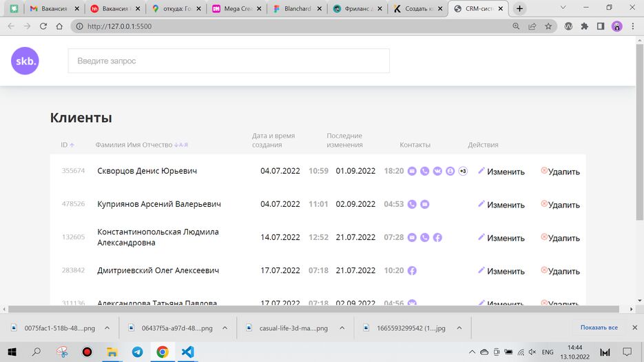The image size is (644, 362).
Task: Open options for 06437f5a-a97d-48 download
Action: [225, 328]
